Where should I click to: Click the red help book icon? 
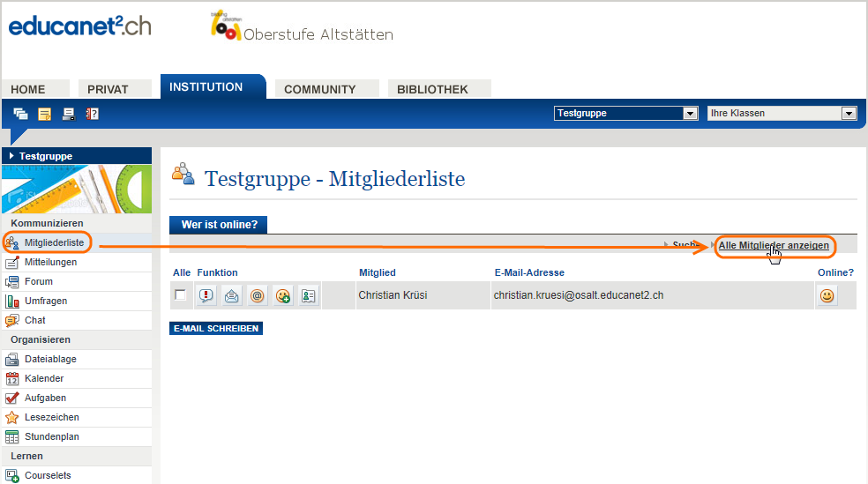pos(92,114)
